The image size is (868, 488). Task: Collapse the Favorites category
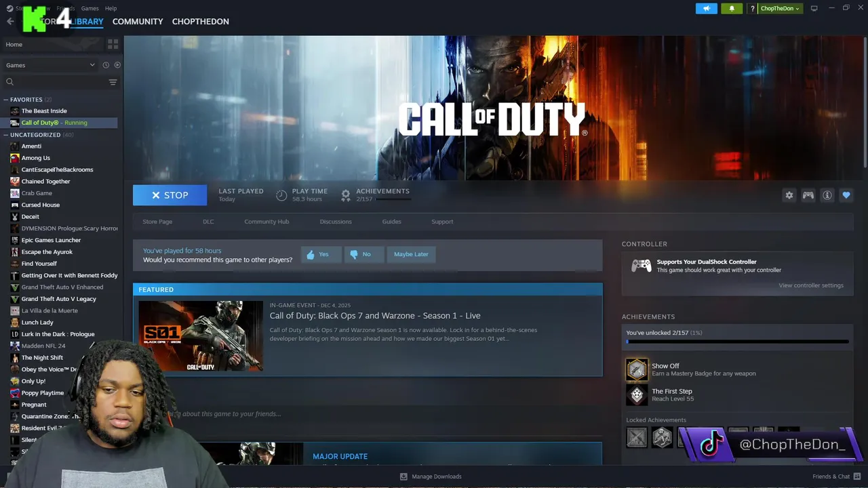point(6,100)
